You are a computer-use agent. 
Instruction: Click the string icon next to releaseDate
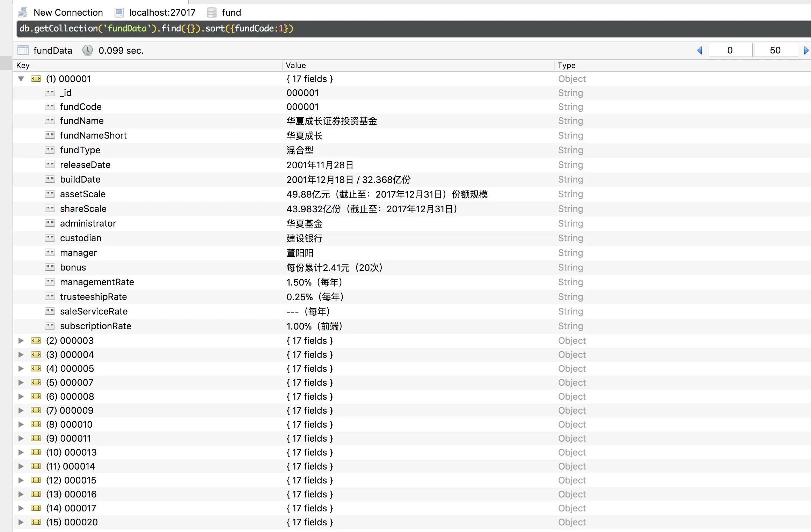point(50,164)
